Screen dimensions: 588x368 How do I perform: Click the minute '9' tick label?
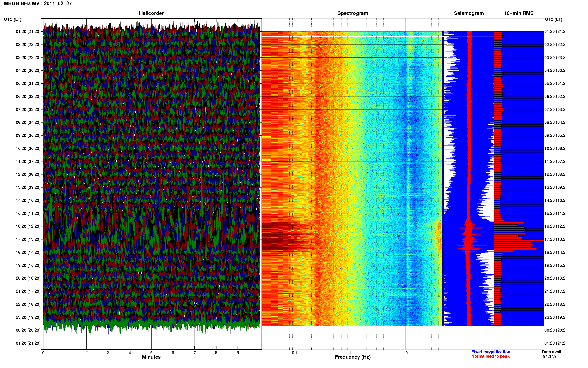click(x=238, y=353)
